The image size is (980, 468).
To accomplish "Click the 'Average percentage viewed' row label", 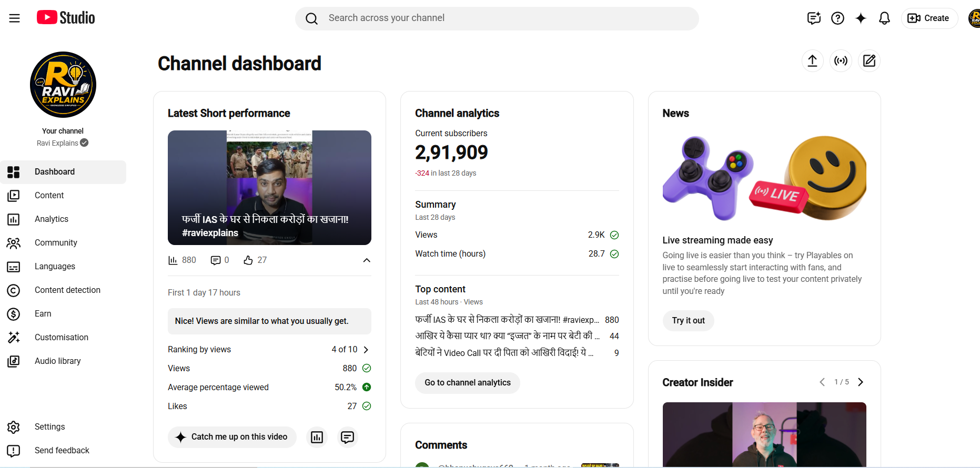I will pos(218,388).
